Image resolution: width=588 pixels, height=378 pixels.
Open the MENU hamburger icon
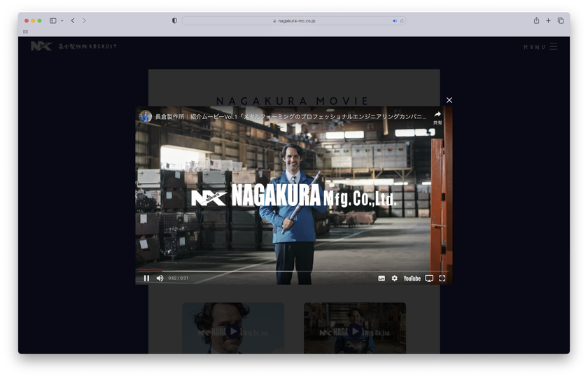tap(554, 46)
